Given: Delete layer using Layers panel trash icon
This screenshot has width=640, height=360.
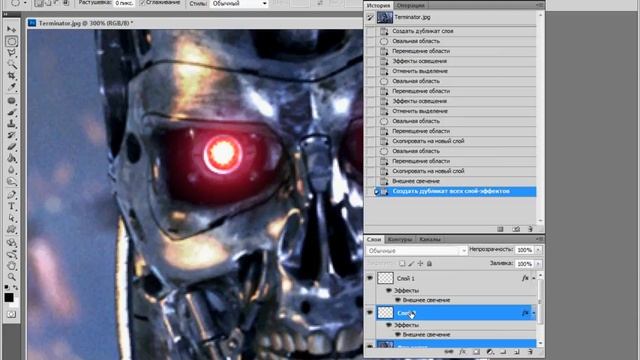Looking at the screenshot, I should [x=530, y=351].
